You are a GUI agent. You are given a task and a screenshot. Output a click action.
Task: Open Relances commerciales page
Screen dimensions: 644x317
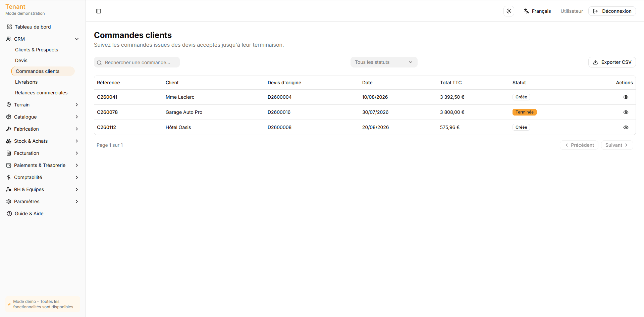tap(41, 93)
